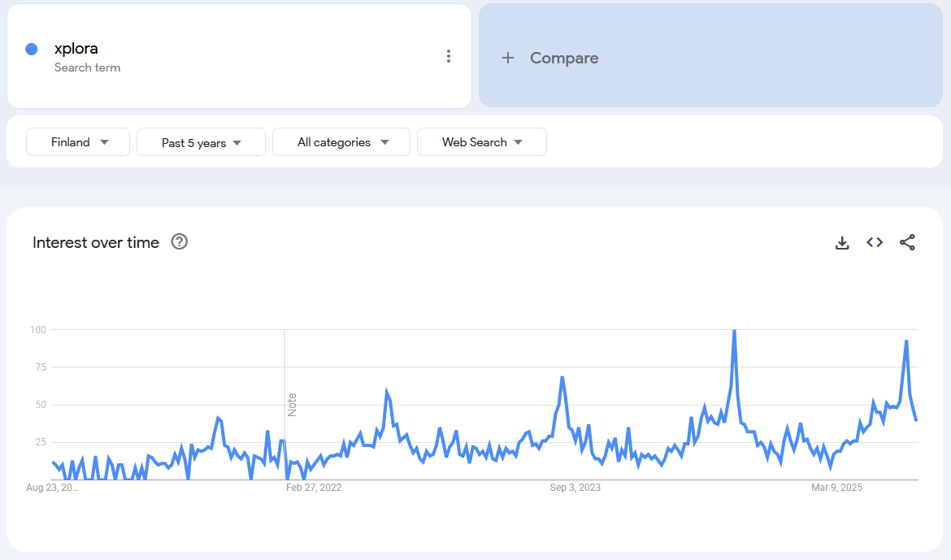951x560 pixels.
Task: Edit the xplora search term field
Action: (x=76, y=49)
